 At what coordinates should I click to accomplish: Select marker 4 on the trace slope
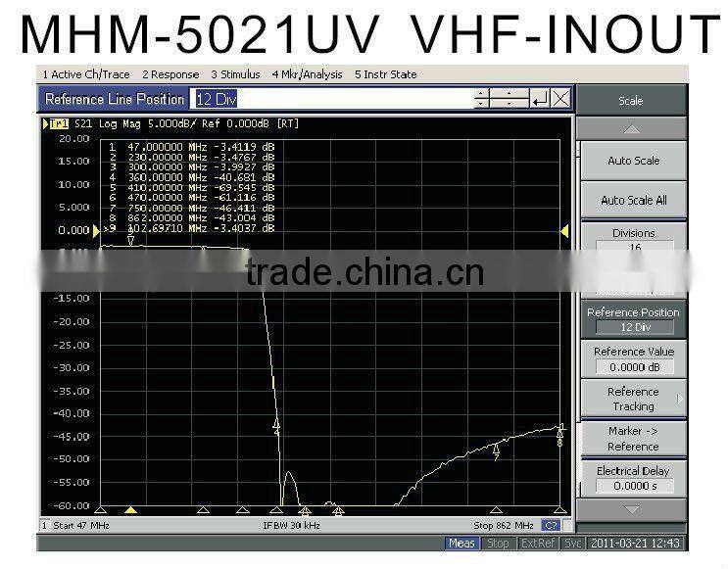pos(276,424)
